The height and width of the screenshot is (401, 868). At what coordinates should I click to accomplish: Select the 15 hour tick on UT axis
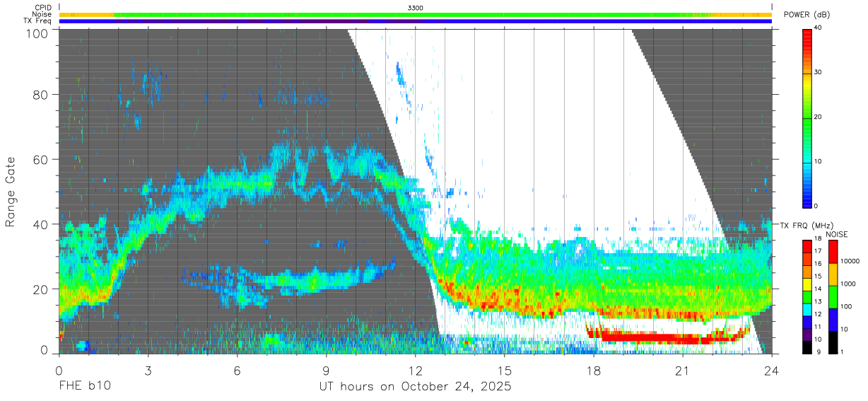click(x=505, y=370)
